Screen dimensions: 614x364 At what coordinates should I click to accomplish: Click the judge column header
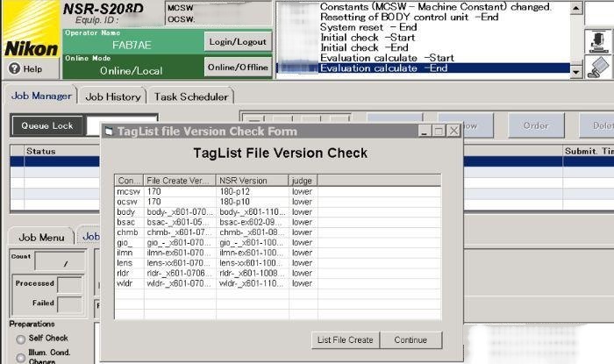point(303,181)
